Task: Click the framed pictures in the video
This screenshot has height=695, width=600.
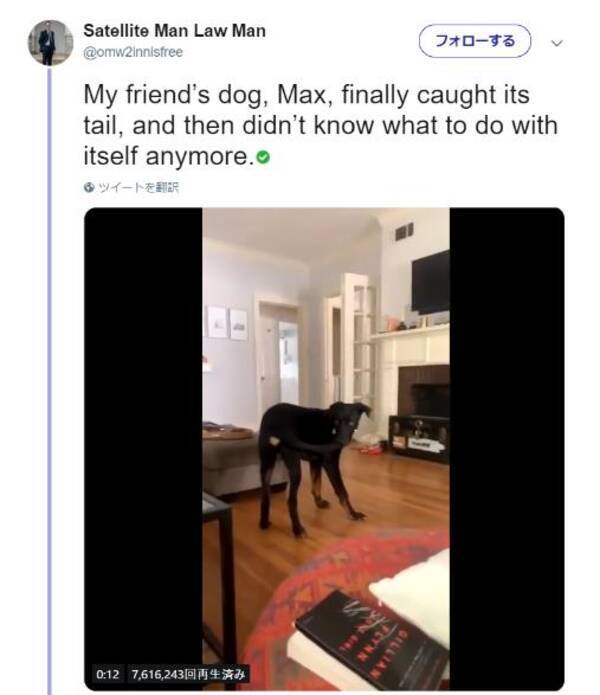Action: 227,323
